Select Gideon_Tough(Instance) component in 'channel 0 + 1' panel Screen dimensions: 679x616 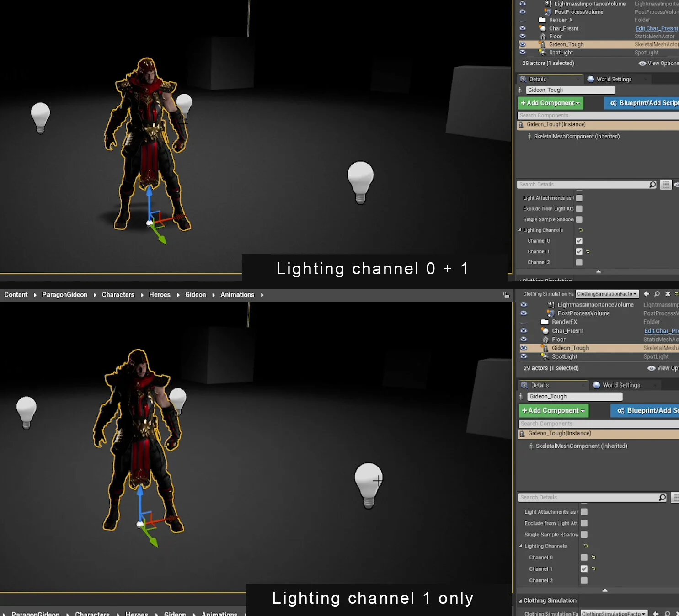pos(598,124)
